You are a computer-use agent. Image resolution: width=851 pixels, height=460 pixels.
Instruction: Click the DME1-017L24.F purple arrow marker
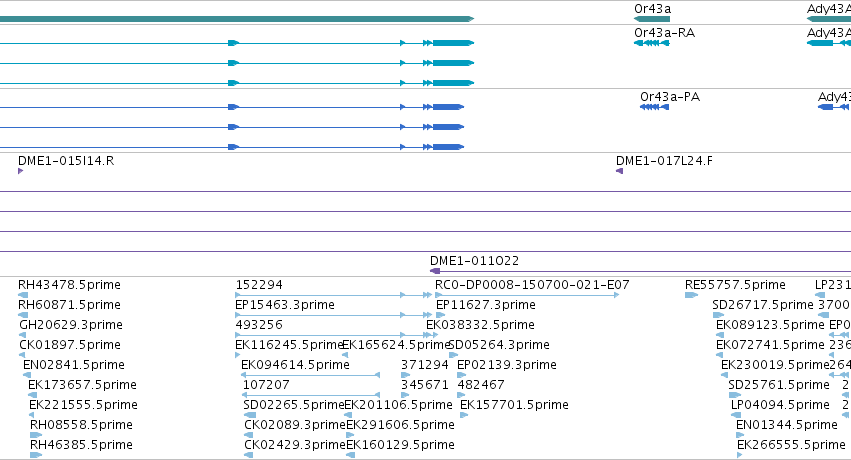click(619, 171)
